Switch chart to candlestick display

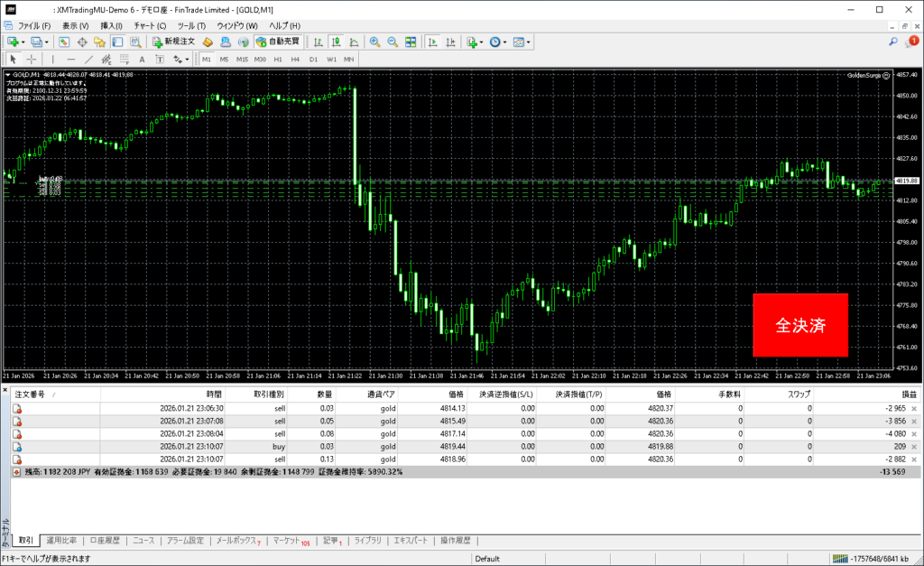[x=336, y=42]
